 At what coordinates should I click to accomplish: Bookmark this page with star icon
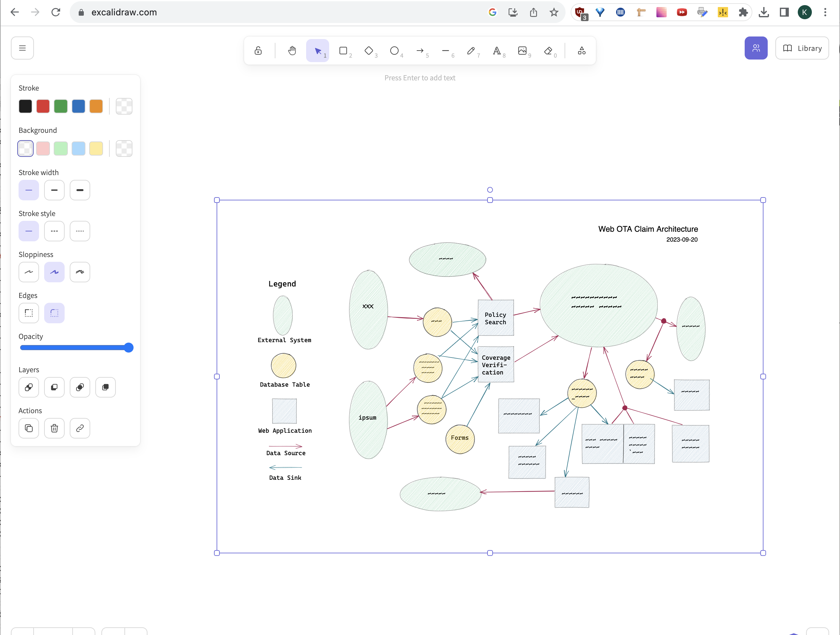[554, 12]
